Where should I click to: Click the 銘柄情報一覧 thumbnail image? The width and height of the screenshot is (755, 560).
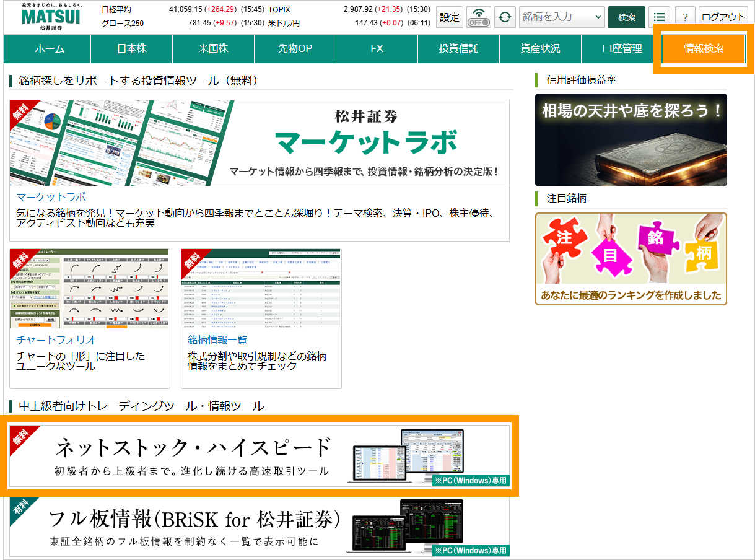pos(261,289)
